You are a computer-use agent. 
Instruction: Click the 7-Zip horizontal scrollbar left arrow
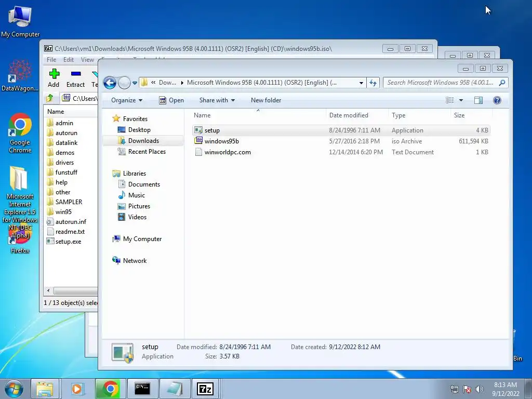pyautogui.click(x=48, y=291)
